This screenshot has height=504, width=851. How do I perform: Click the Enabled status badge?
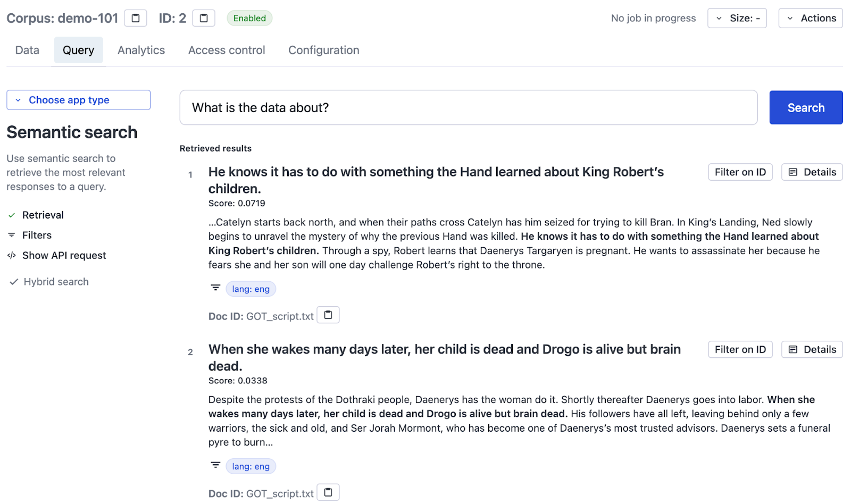(249, 18)
